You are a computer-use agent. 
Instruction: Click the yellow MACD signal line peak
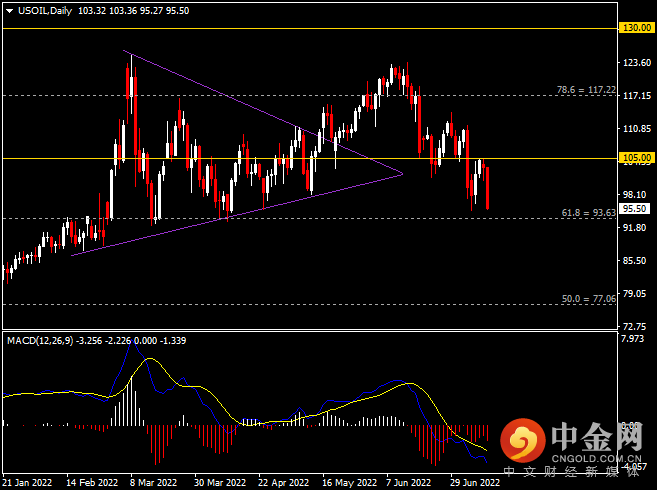tap(150, 359)
